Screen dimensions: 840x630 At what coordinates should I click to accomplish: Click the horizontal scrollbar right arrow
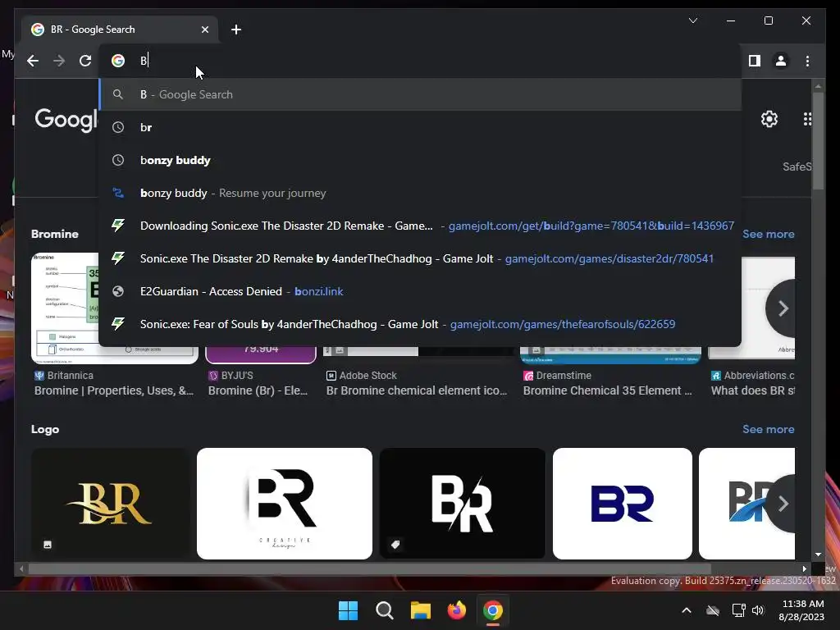pos(804,569)
